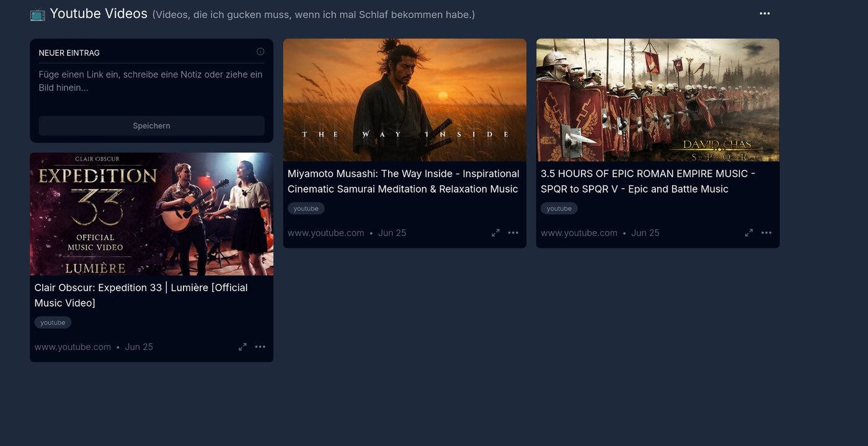
Task: Click the info icon in Neuer Eintrag card
Action: 260,51
